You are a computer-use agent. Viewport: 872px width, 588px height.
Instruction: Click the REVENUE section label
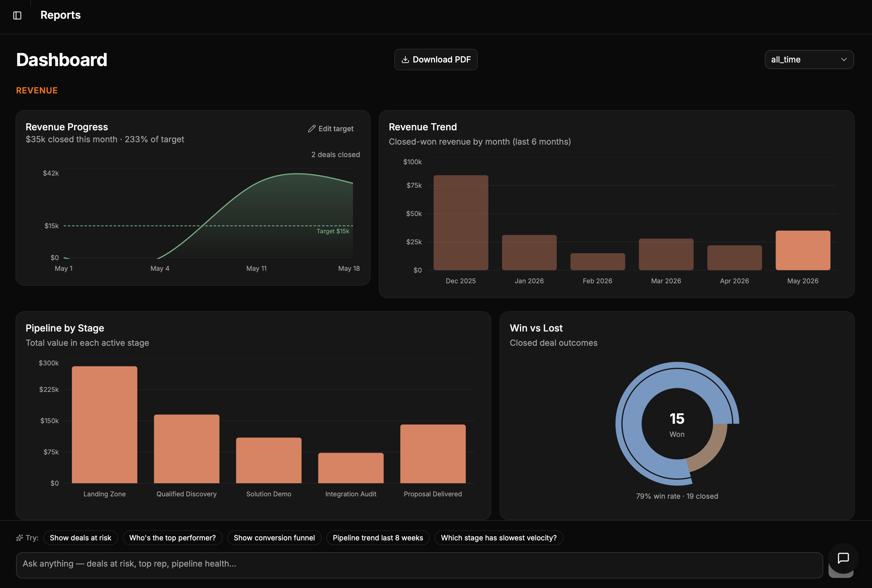(37, 90)
